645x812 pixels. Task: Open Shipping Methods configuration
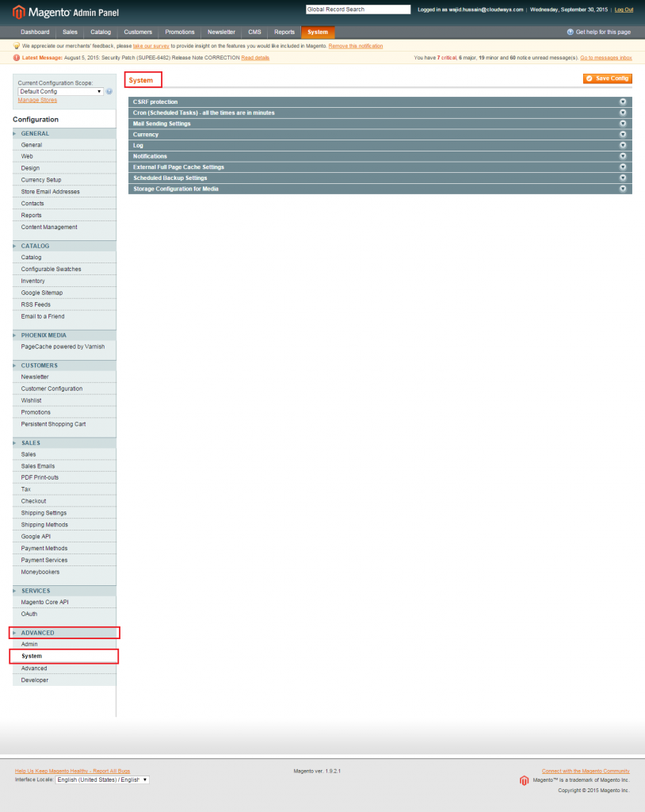[64, 525]
